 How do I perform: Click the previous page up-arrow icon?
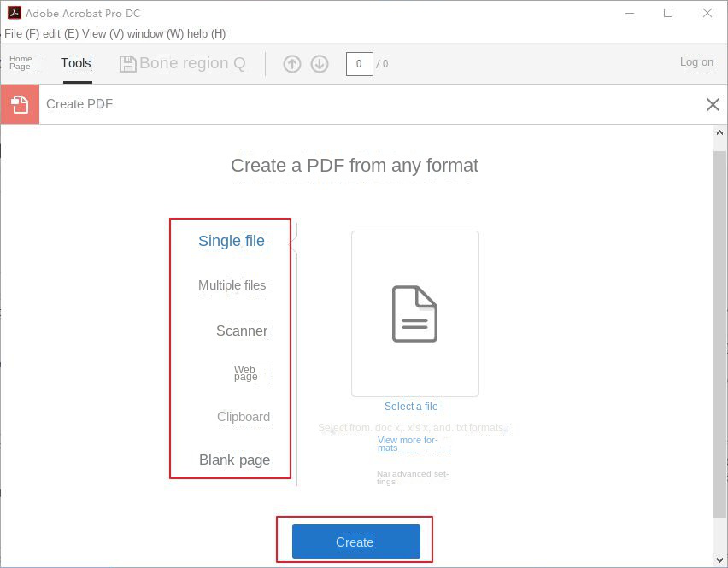(291, 63)
